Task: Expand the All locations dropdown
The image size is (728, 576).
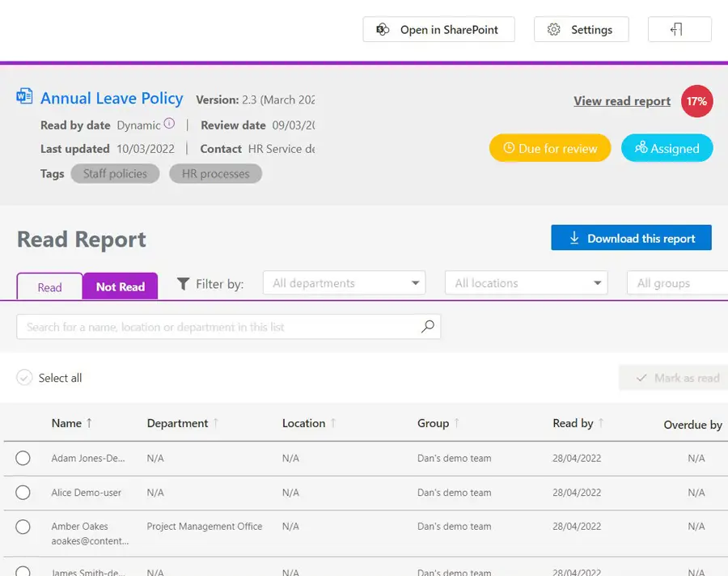Action: coord(526,283)
